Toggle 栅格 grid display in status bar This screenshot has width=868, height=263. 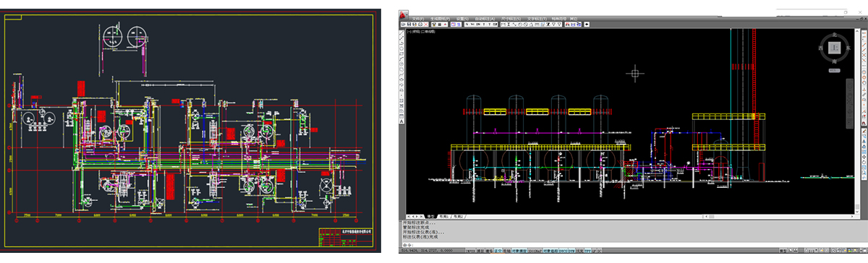489,251
